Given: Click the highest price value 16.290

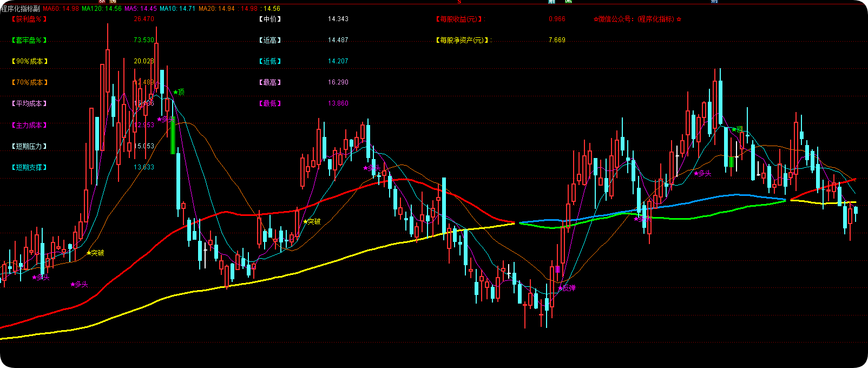Looking at the screenshot, I should point(338,82).
